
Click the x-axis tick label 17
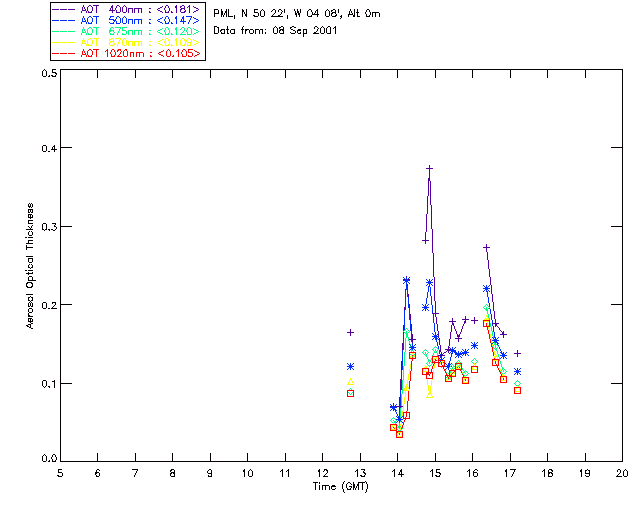(x=510, y=473)
